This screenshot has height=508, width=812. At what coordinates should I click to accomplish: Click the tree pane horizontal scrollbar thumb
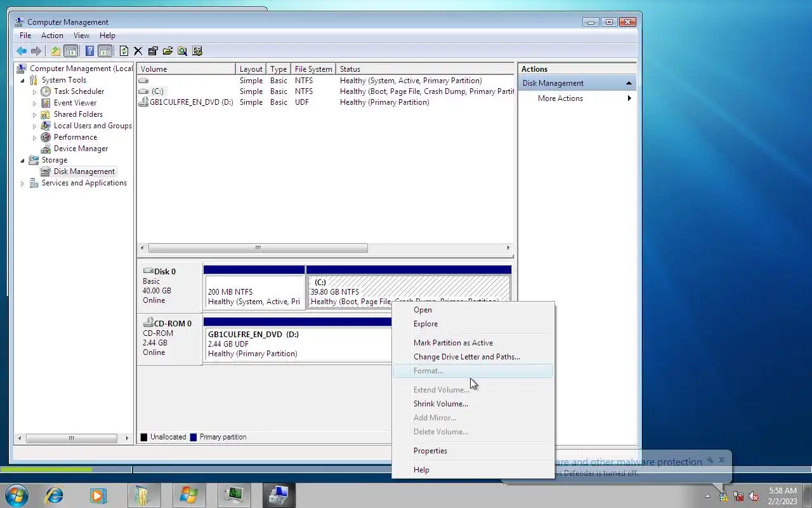pos(71,438)
